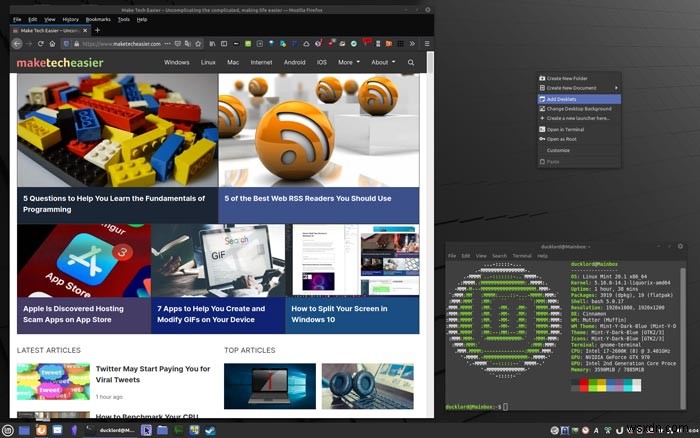
Task: Switch to ducklord terminal taskbar button
Action: [111, 430]
